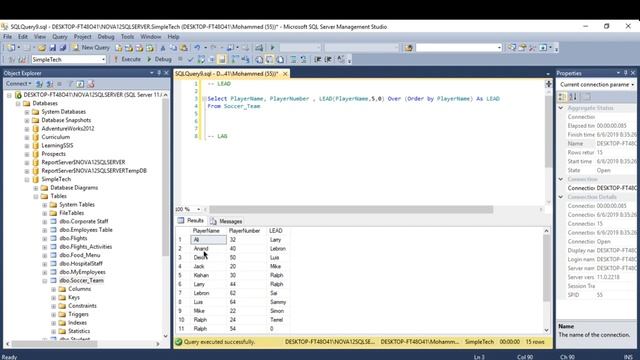This screenshot has height=360, width=640.
Task: Click the Find in Files icon
Action: pos(409,48)
